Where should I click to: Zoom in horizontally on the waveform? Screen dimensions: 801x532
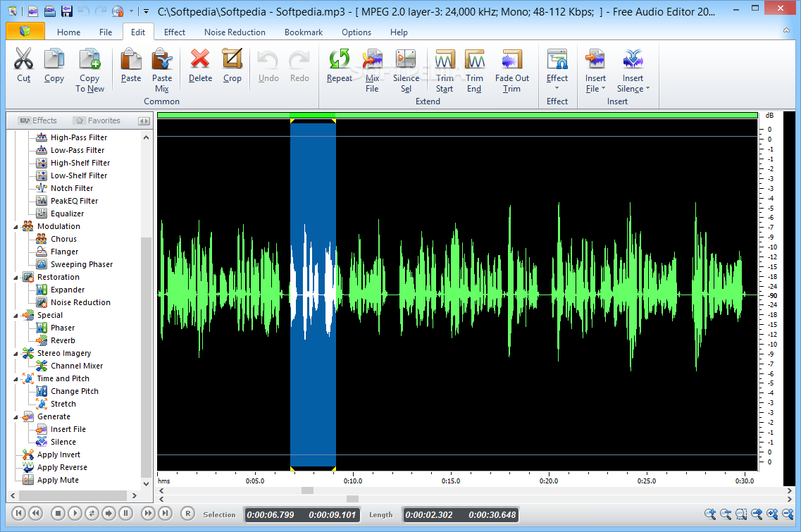(709, 514)
